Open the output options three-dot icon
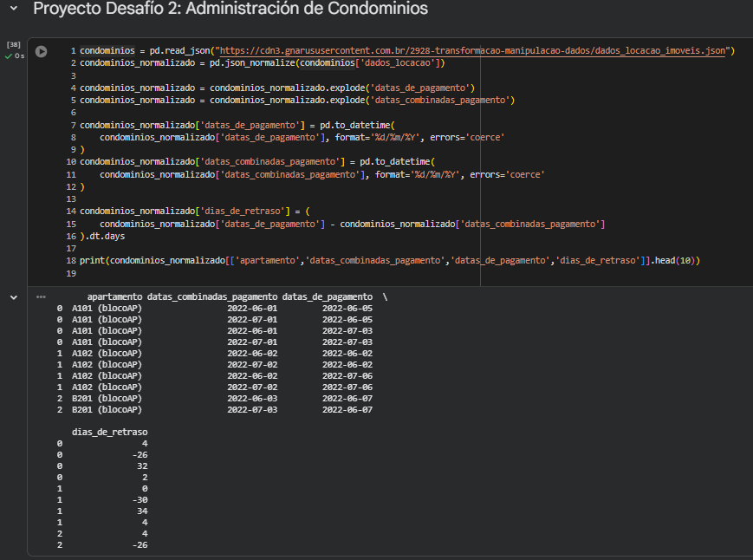753x560 pixels. 41,296
